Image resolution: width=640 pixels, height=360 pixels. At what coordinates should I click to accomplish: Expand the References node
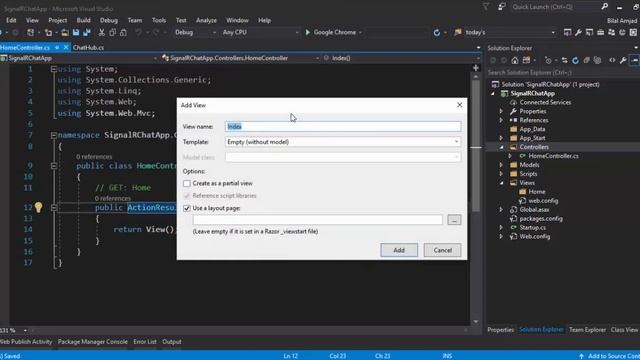point(502,120)
